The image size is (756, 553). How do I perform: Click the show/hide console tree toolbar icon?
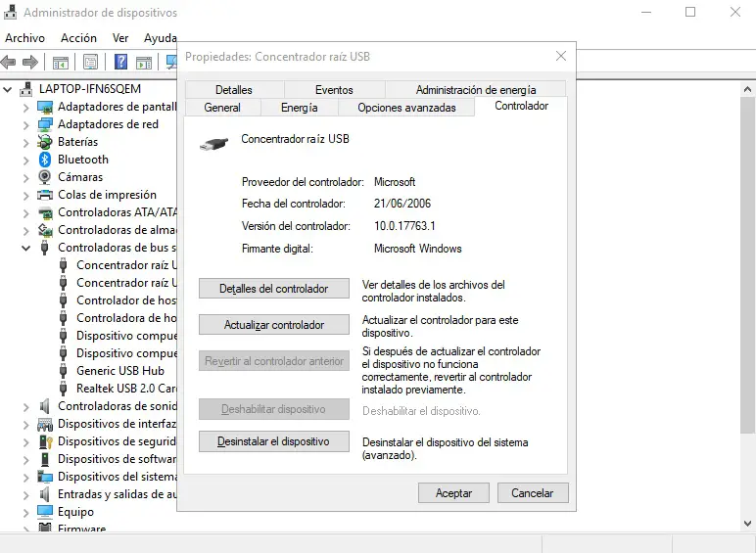point(61,62)
